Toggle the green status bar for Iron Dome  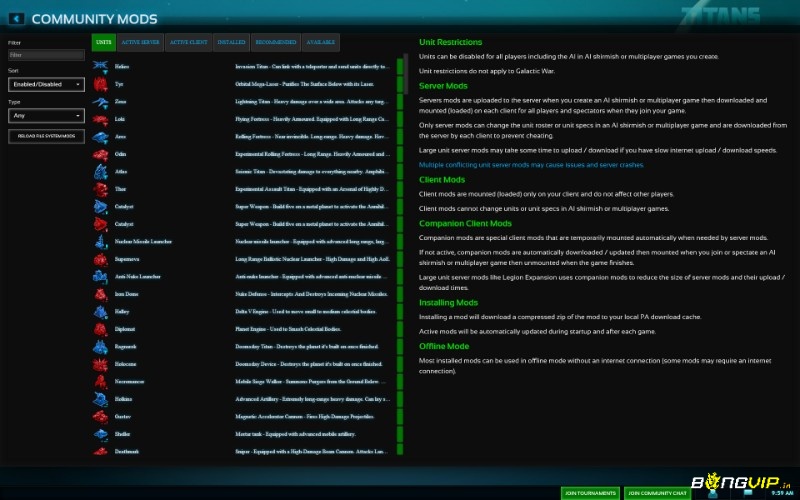[x=400, y=294]
